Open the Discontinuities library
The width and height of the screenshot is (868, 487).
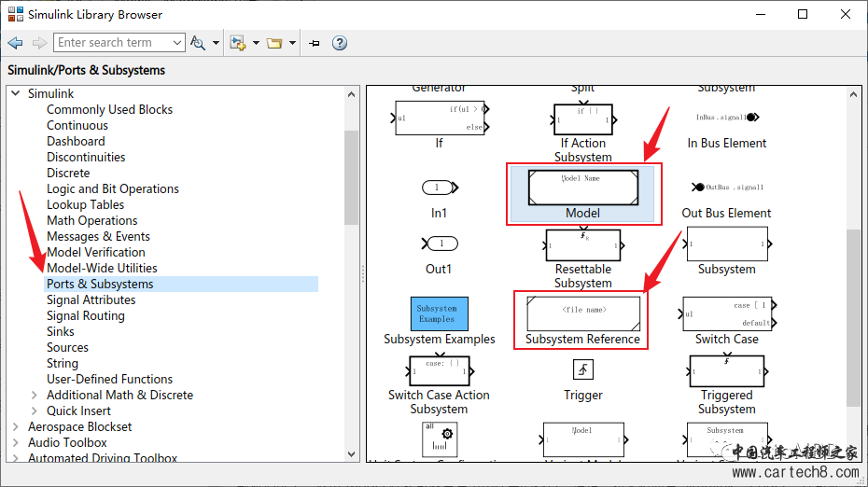click(x=86, y=157)
